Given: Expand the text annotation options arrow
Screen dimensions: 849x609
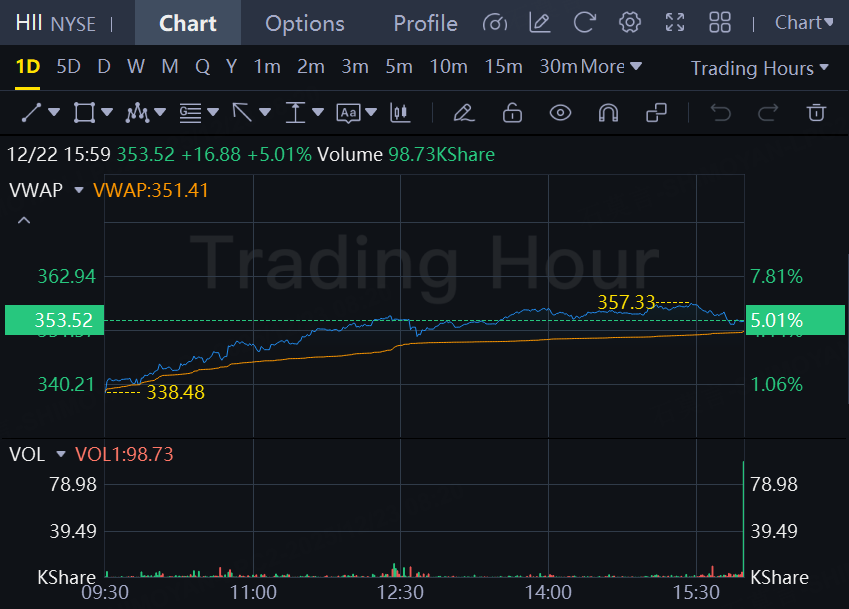Looking at the screenshot, I should pos(371,113).
